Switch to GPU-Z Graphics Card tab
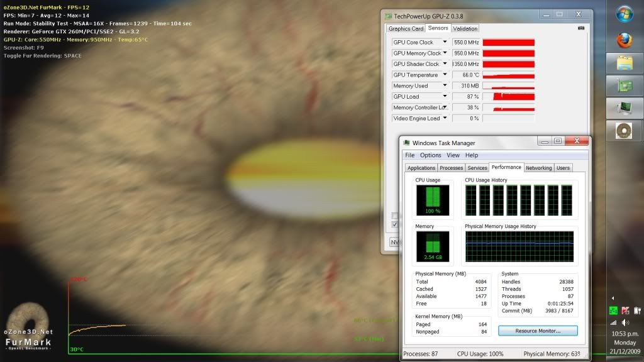The image size is (644, 362). 406,29
